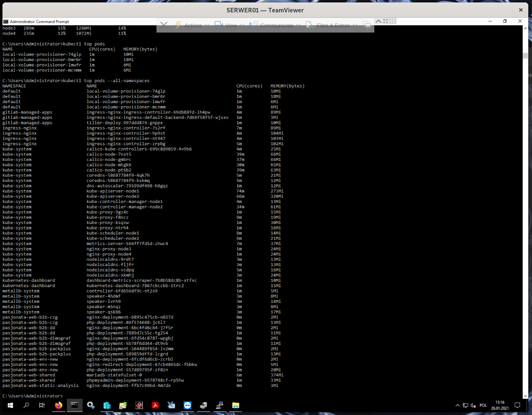Open TeamViewer from the remote taskbar

187,405
